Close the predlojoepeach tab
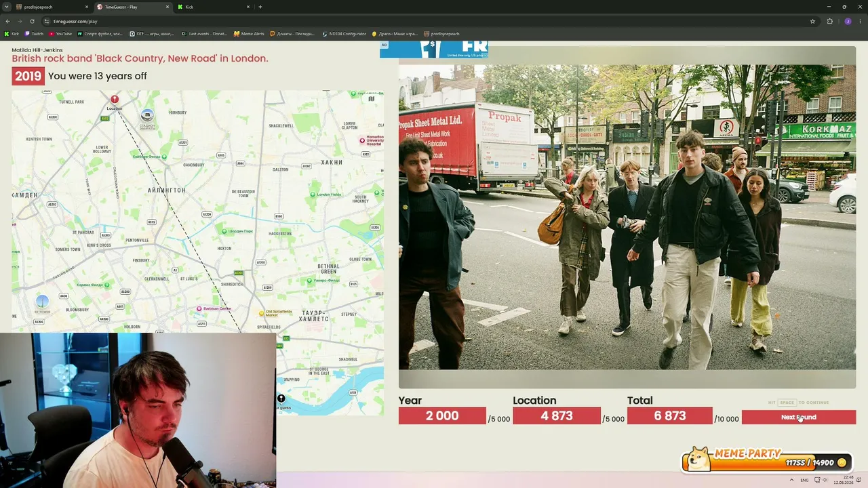868x488 pixels. (86, 7)
